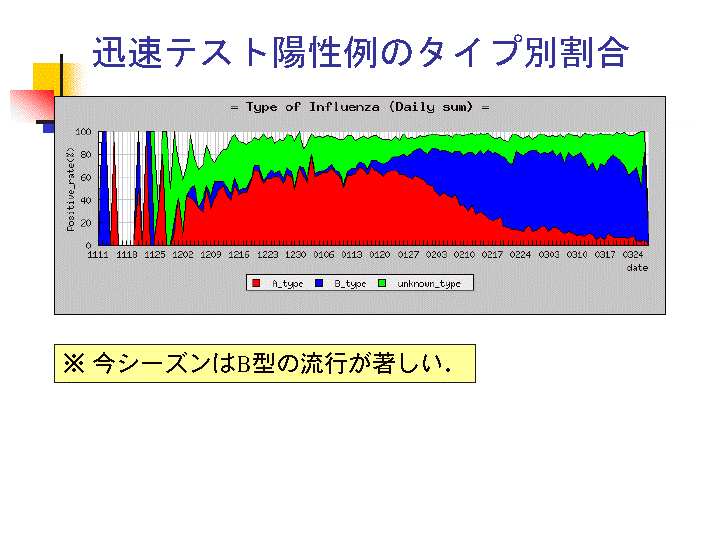Click the chart title Type of Influenza

pos(359,107)
